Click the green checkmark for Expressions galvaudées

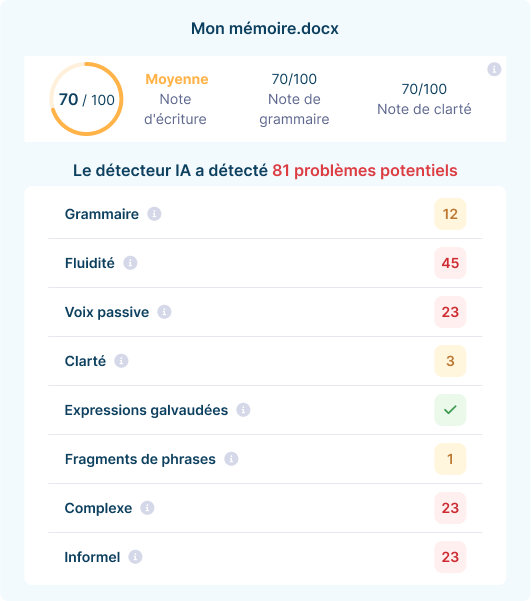[450, 410]
